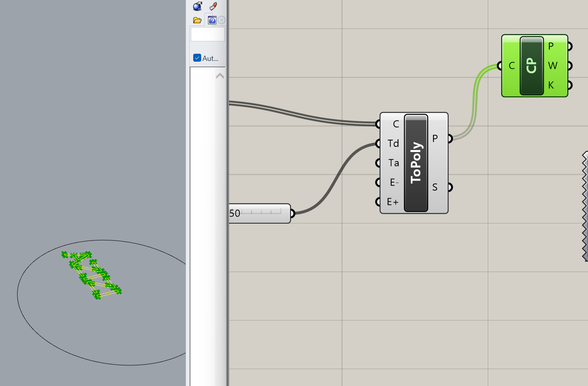This screenshot has height=386, width=588.
Task: Click CP component P output
Action: click(551, 46)
